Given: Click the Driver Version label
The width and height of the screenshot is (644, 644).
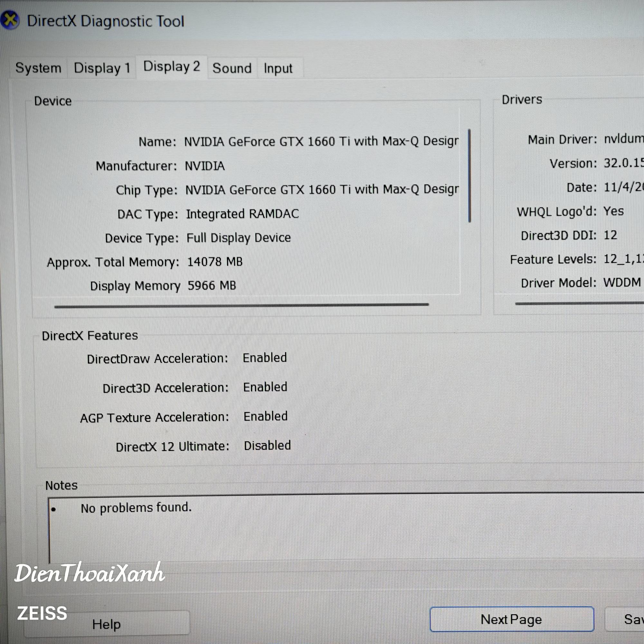Looking at the screenshot, I should click(573, 163).
